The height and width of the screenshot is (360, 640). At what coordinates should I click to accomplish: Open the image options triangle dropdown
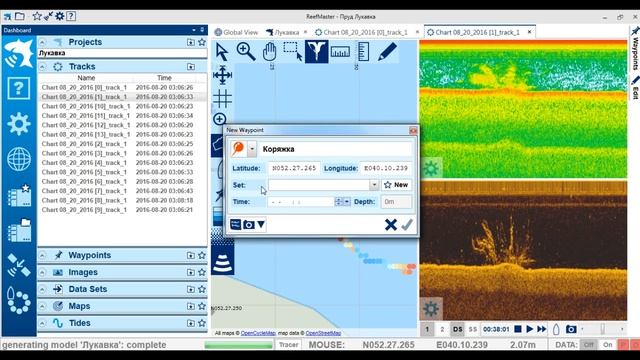(261, 224)
